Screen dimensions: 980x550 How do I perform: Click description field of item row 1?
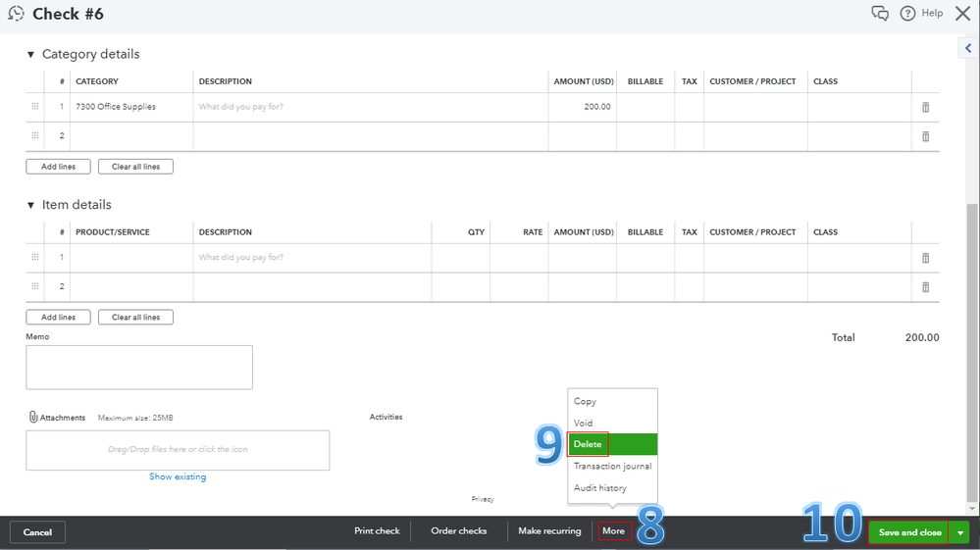point(313,257)
